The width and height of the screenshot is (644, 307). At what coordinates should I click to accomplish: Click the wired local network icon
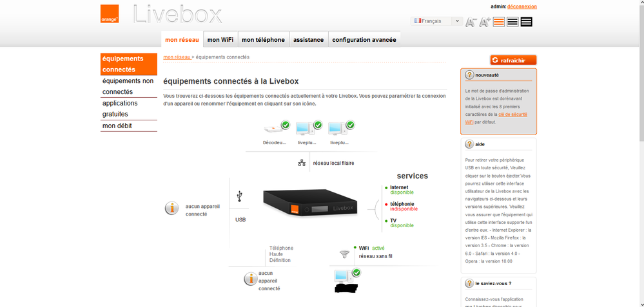tap(302, 163)
